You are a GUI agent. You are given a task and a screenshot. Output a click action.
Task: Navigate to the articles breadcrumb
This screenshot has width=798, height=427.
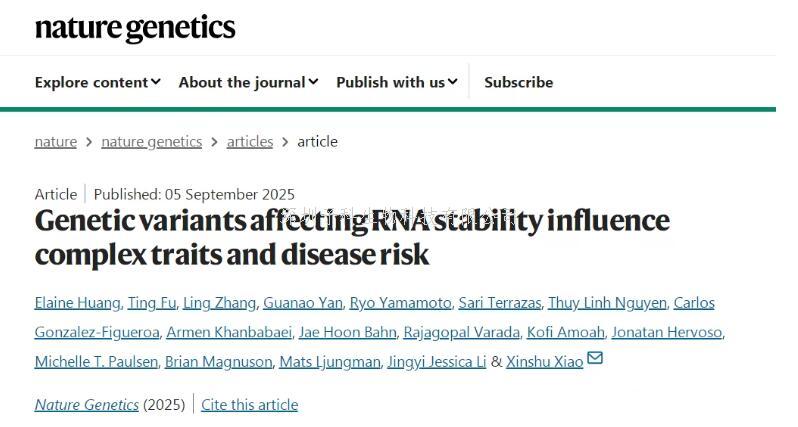point(249,141)
